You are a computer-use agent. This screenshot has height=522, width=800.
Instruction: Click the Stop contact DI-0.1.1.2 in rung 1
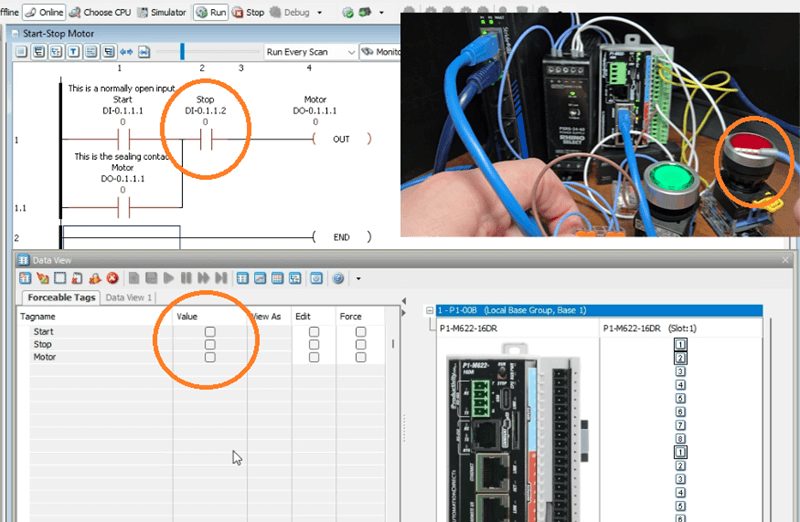(205, 138)
